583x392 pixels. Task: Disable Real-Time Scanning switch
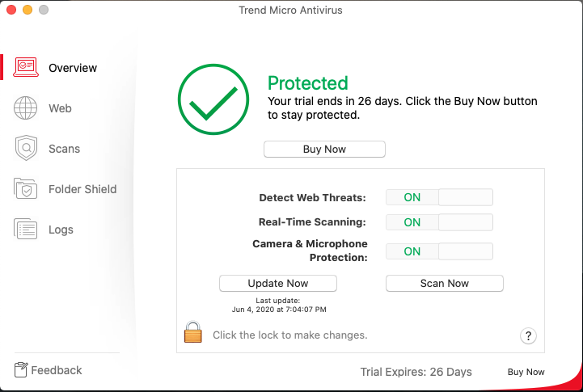point(439,222)
